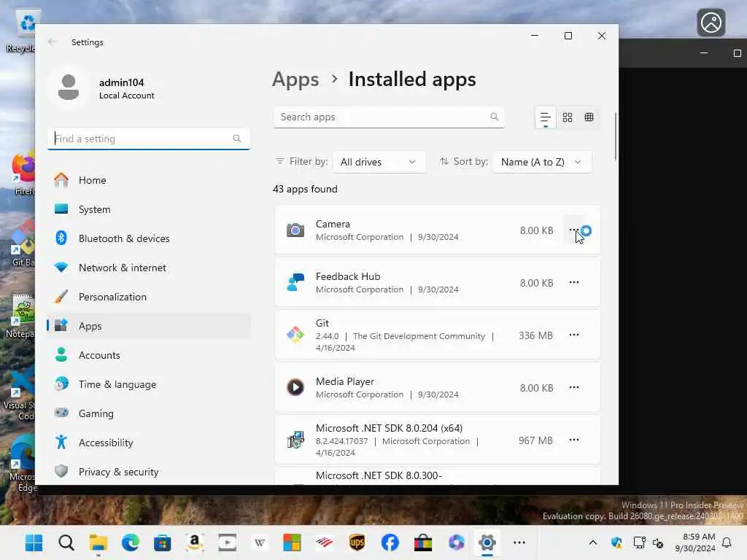Click the Git size '336 MB'

535,335
